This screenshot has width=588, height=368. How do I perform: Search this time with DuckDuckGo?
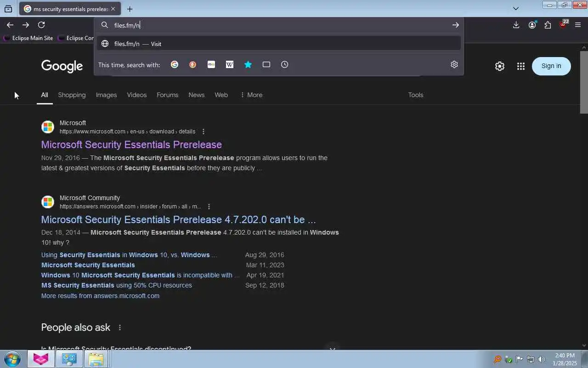(193, 64)
